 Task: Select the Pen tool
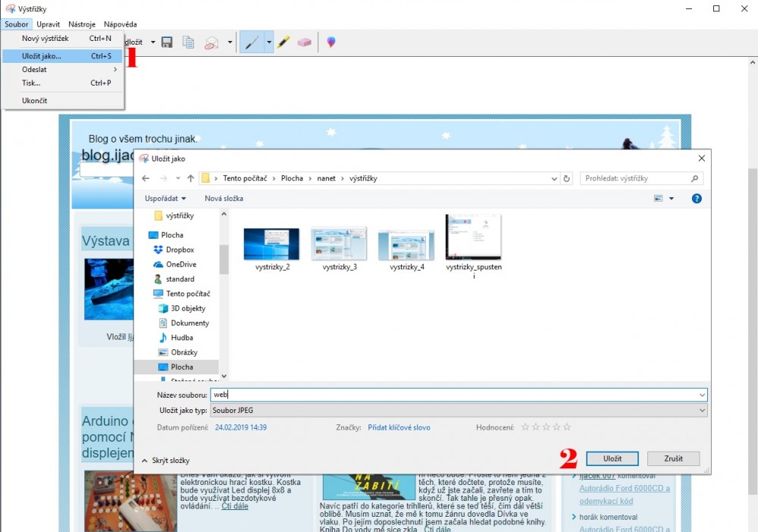click(x=252, y=42)
